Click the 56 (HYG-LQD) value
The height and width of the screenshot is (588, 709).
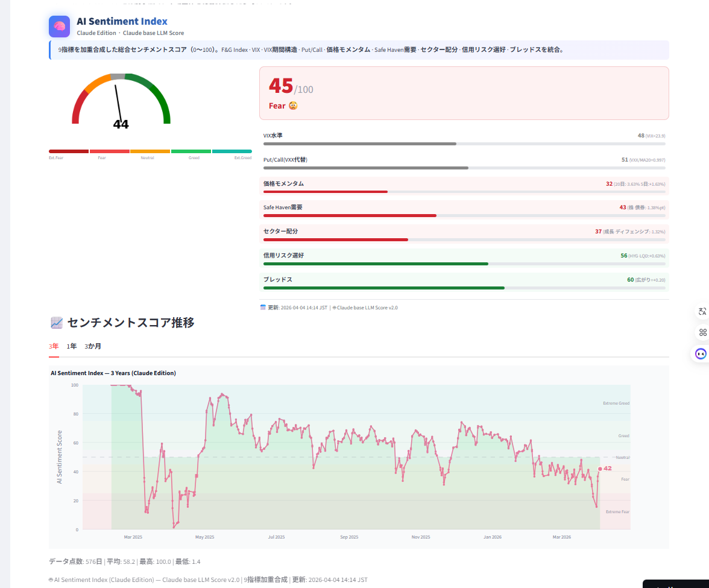[x=643, y=256]
